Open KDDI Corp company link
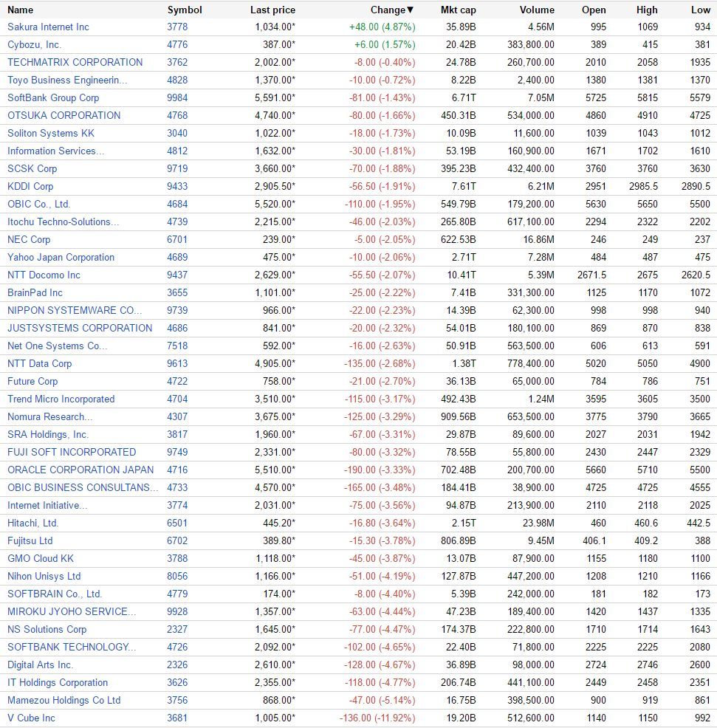 pos(30,186)
